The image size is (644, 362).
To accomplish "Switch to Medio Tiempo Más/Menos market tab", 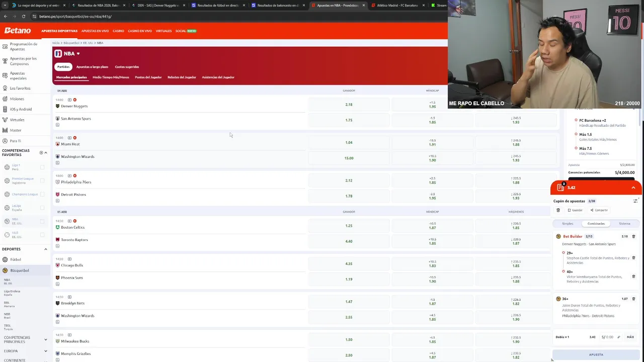I will 111,77.
